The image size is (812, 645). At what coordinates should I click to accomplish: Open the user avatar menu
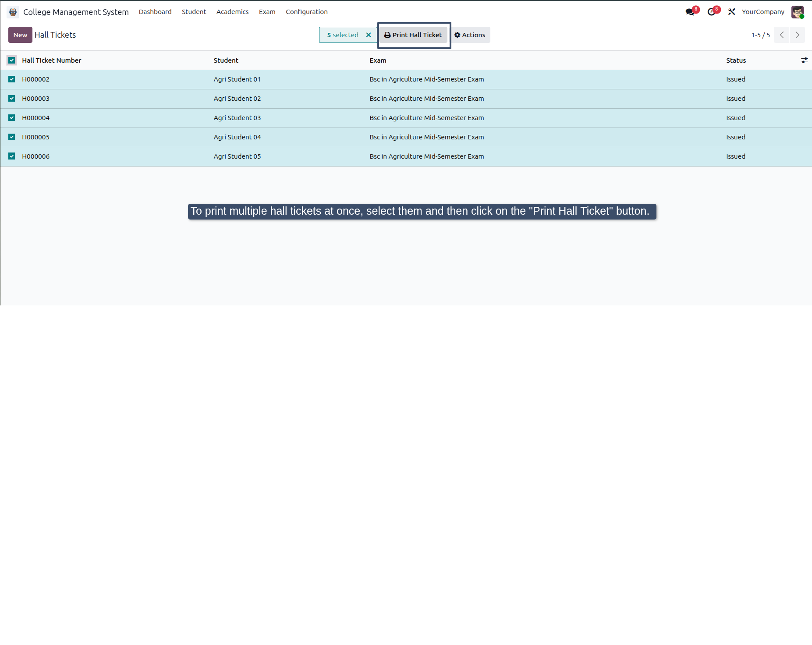[798, 12]
